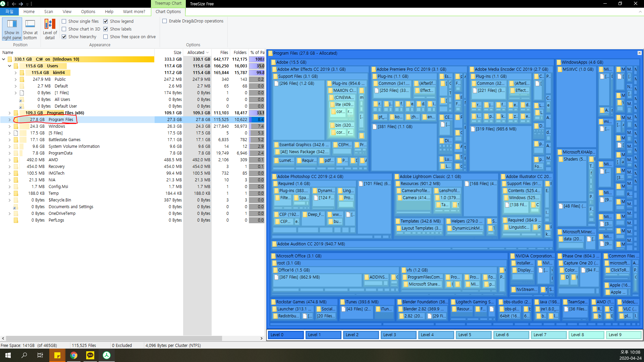Open Windows search magnifier icon

point(24,355)
